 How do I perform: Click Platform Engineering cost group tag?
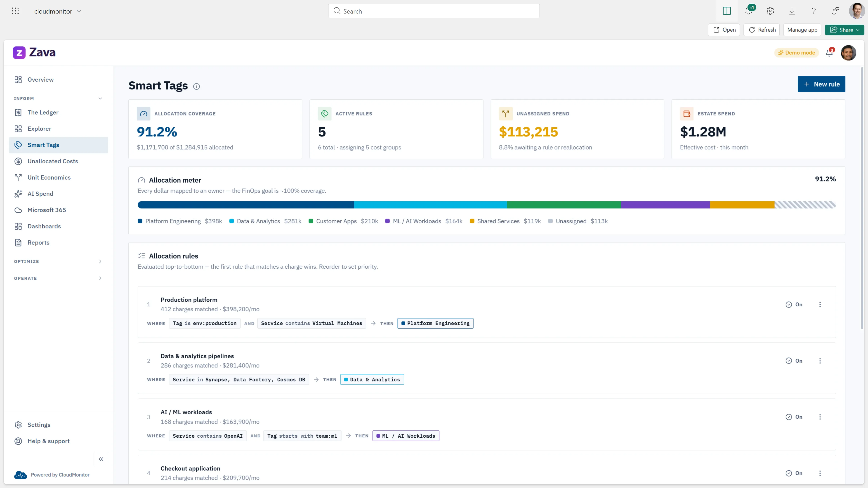pos(435,323)
